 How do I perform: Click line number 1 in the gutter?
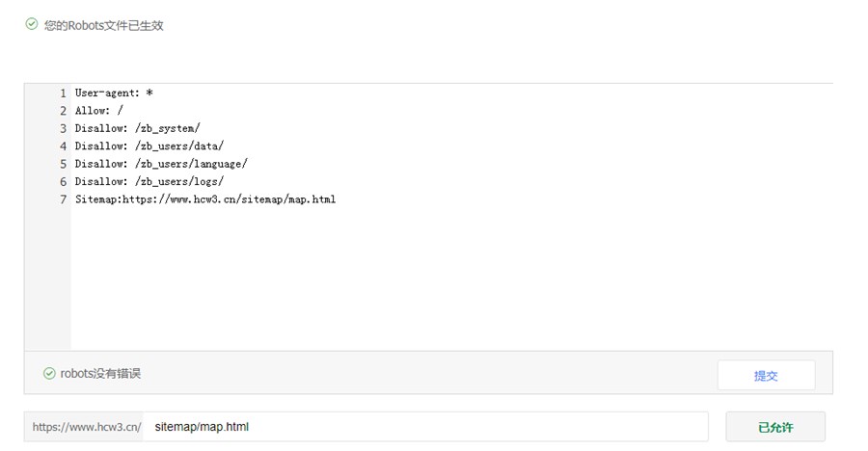click(x=63, y=93)
